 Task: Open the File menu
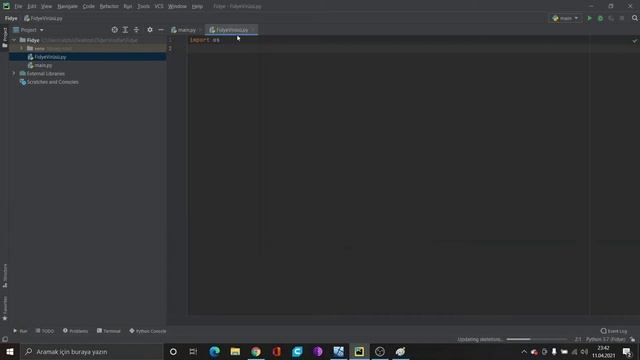click(18, 7)
